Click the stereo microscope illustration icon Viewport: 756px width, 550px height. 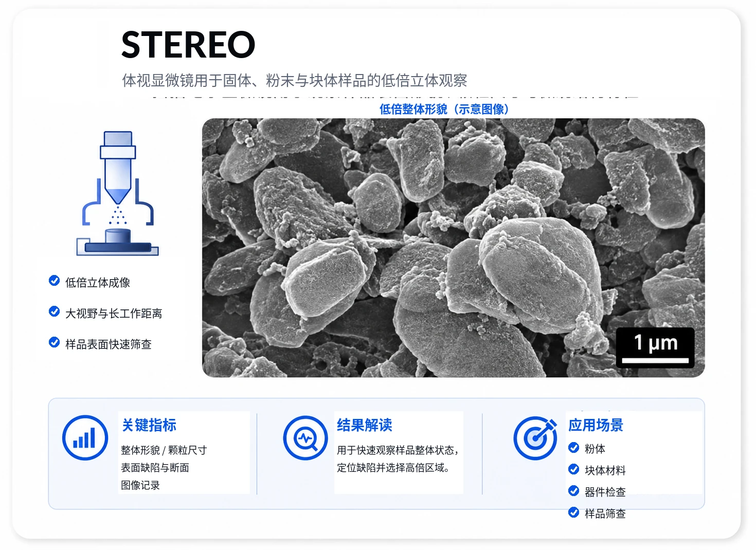click(x=118, y=193)
